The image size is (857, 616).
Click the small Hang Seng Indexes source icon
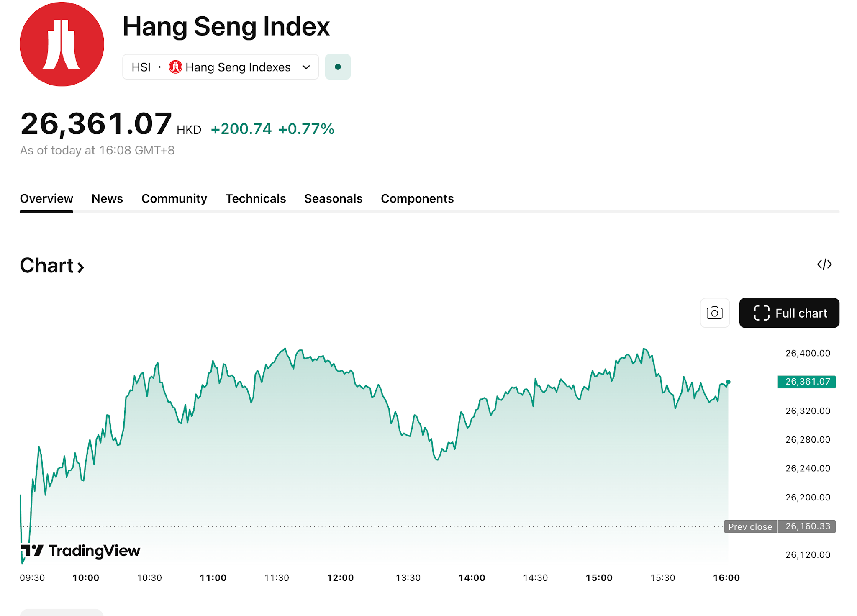pos(175,67)
